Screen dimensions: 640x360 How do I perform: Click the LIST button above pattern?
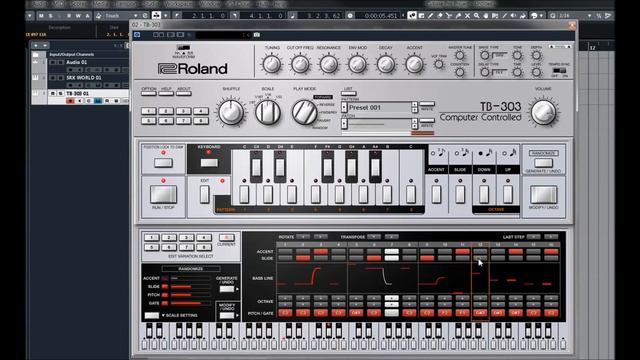coord(349,93)
